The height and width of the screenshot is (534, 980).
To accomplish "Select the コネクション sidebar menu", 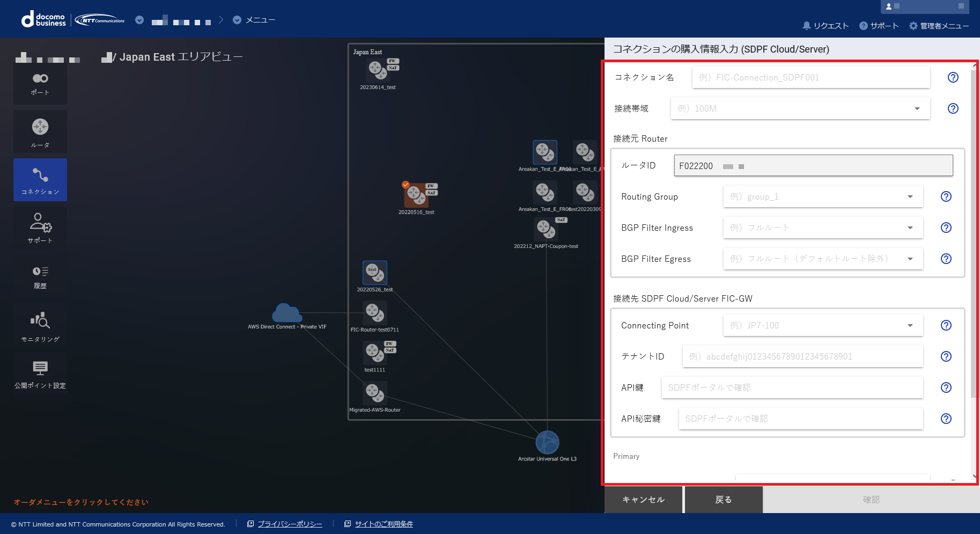I will [x=40, y=180].
